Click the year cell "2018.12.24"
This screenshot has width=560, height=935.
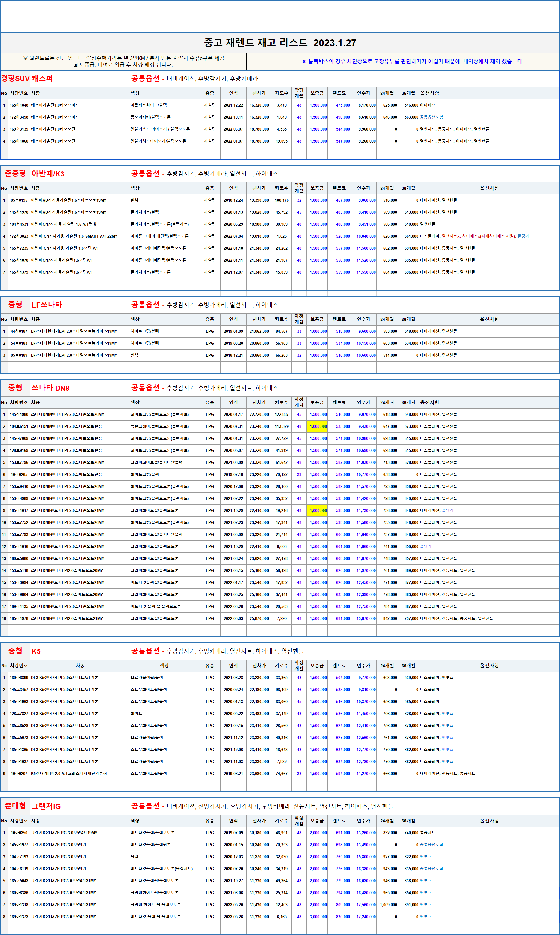tap(233, 200)
